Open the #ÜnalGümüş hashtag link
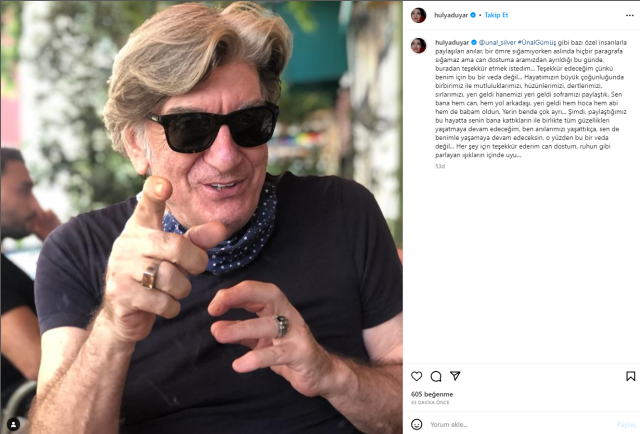 [537, 42]
